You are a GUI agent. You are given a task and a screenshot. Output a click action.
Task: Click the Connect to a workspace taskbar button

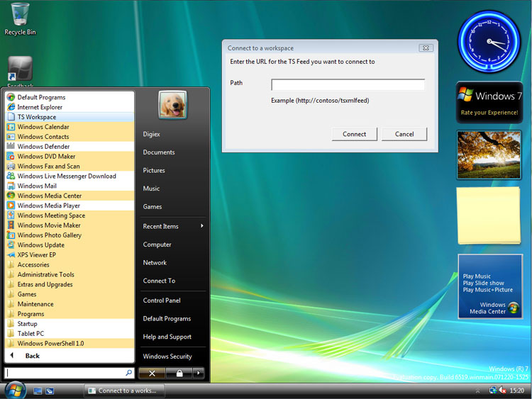(x=124, y=390)
